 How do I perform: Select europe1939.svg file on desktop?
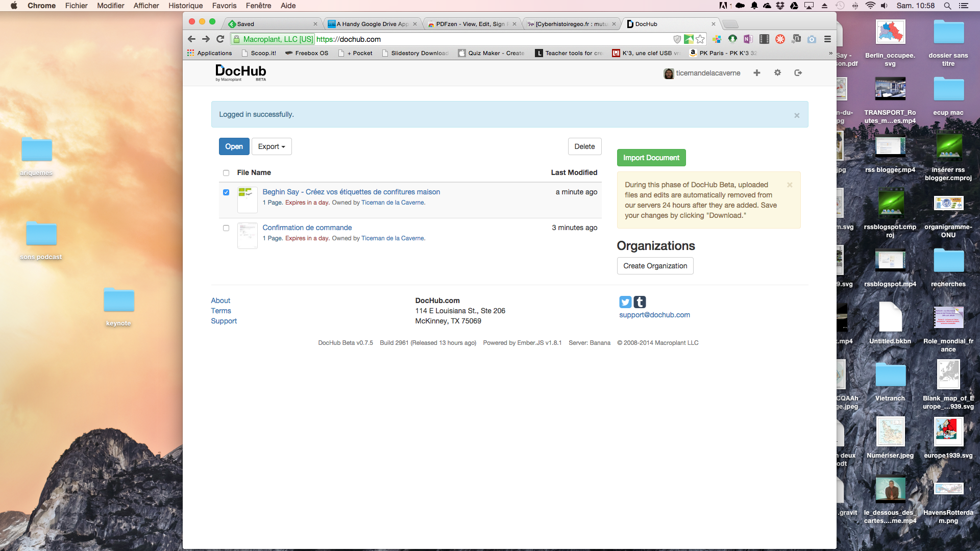tap(948, 438)
